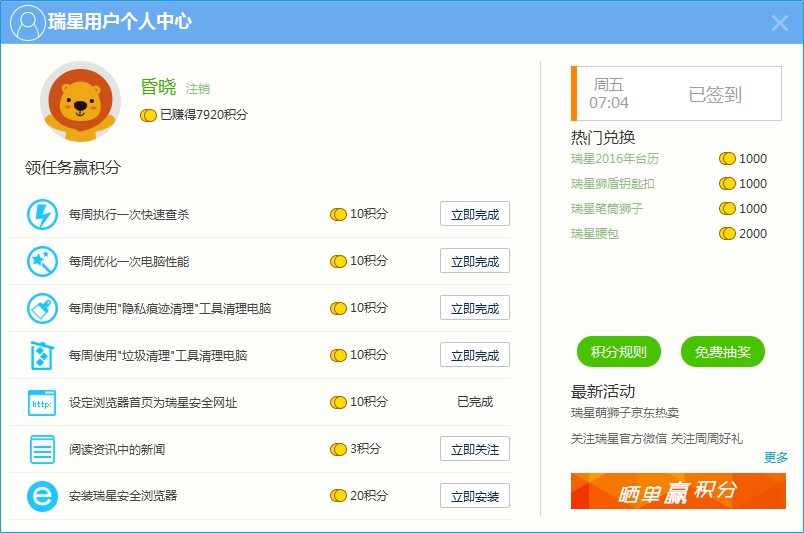The image size is (804, 533).
Task: Open the 免费抽奖 green button
Action: pyautogui.click(x=722, y=352)
